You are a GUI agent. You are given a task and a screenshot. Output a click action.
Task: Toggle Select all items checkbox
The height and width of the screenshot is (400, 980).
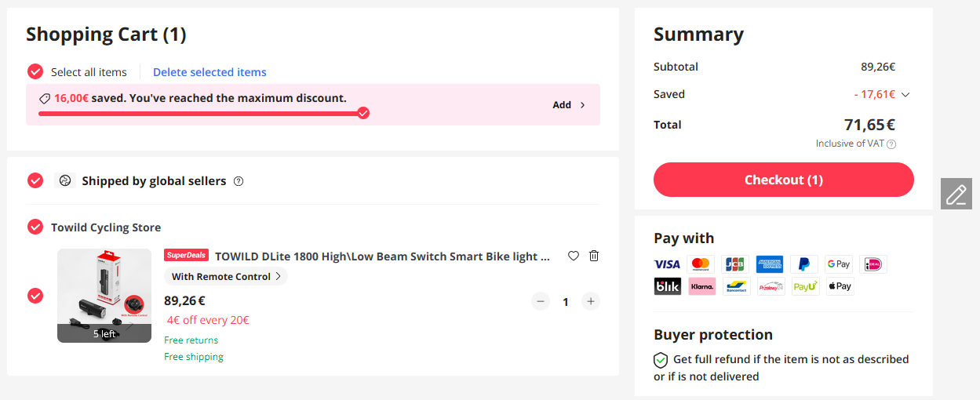[x=35, y=72]
